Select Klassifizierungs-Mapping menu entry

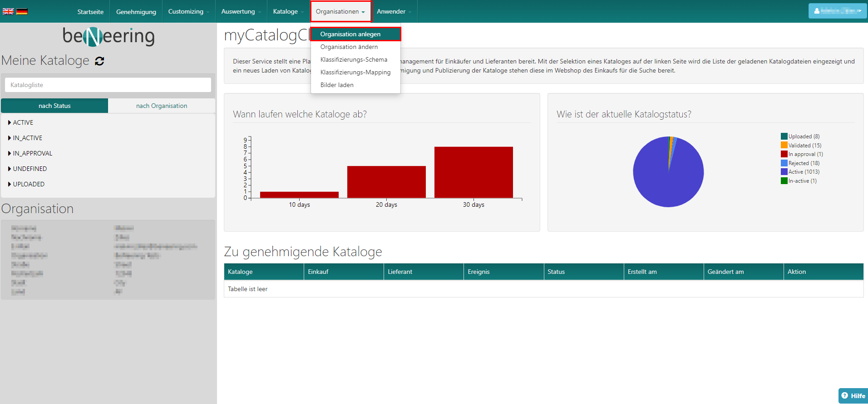[355, 72]
